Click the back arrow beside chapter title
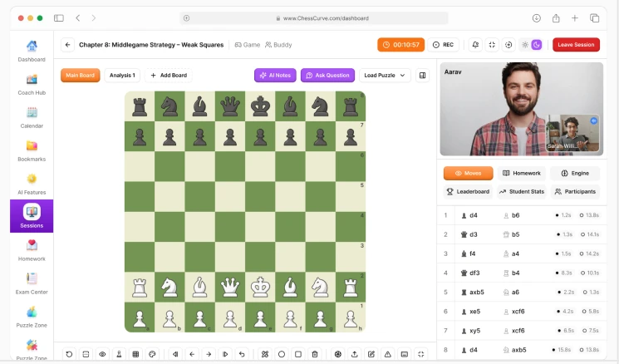Image resolution: width=619 pixels, height=364 pixels. coord(67,45)
